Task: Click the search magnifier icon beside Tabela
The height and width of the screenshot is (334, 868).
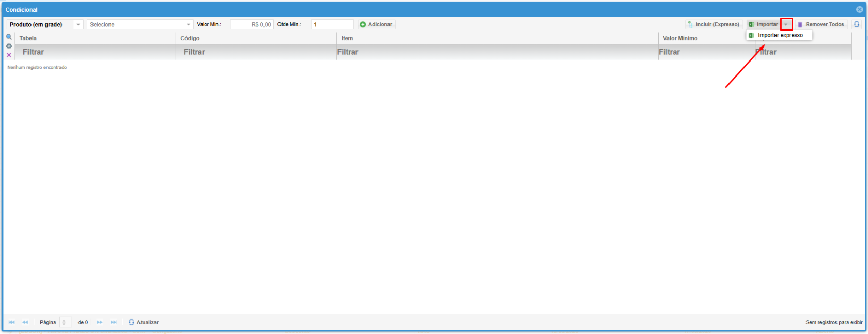Action: (9, 37)
